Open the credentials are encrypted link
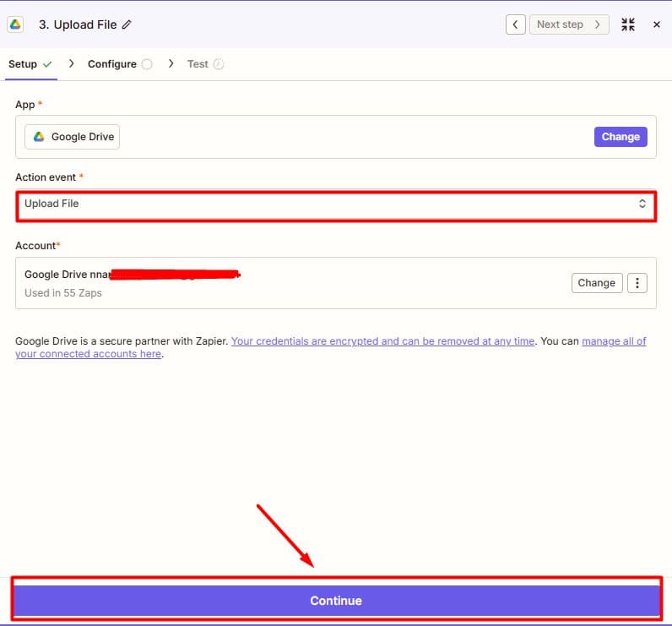 click(x=382, y=340)
